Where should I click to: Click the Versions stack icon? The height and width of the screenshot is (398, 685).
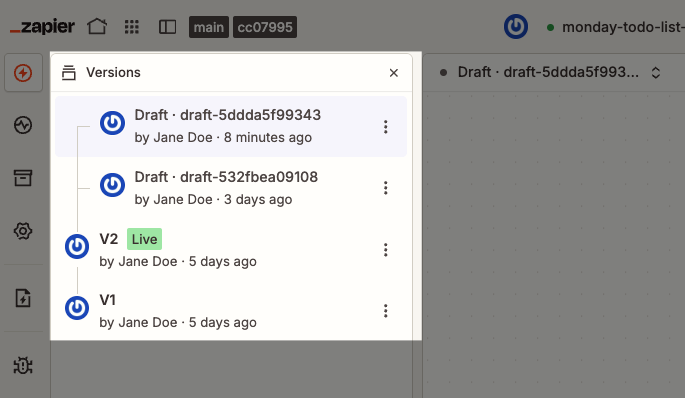[x=69, y=73]
